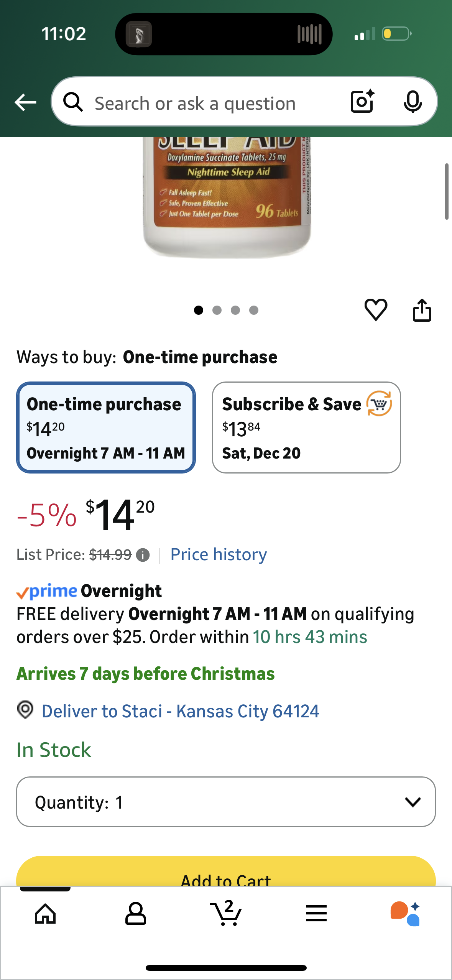Tap Add to Cart button

coord(226,879)
